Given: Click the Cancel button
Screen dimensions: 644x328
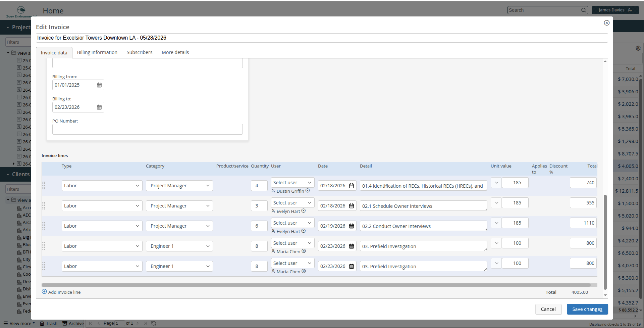Looking at the screenshot, I should 548,309.
